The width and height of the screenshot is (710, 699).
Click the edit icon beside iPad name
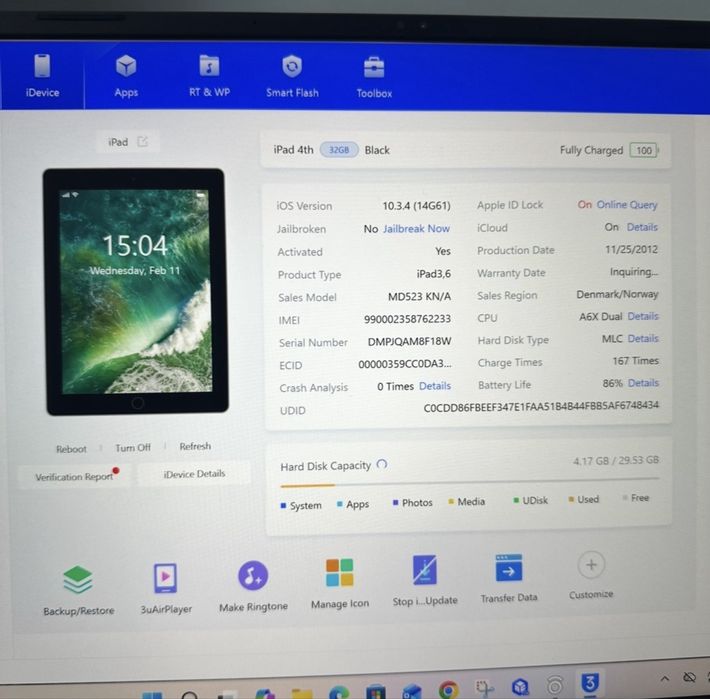[143, 142]
